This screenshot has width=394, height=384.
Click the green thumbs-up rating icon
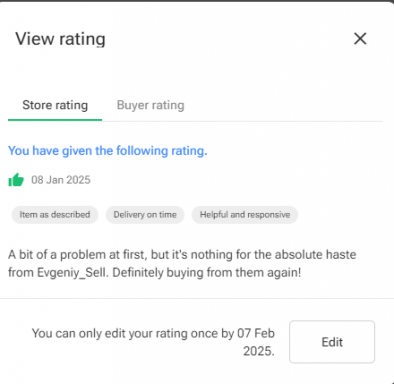click(16, 180)
